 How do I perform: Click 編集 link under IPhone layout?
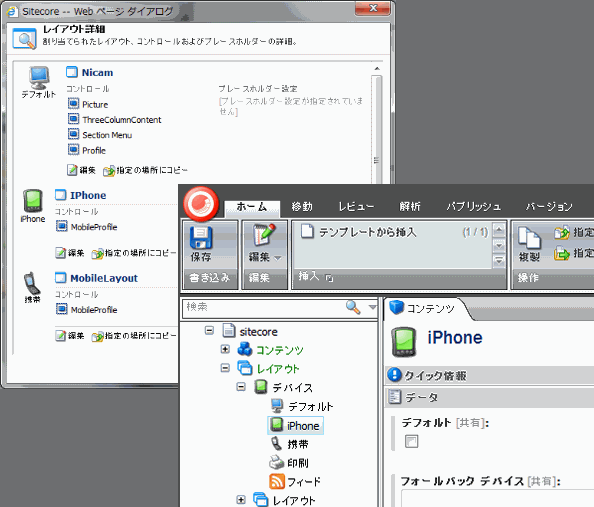click(x=70, y=253)
